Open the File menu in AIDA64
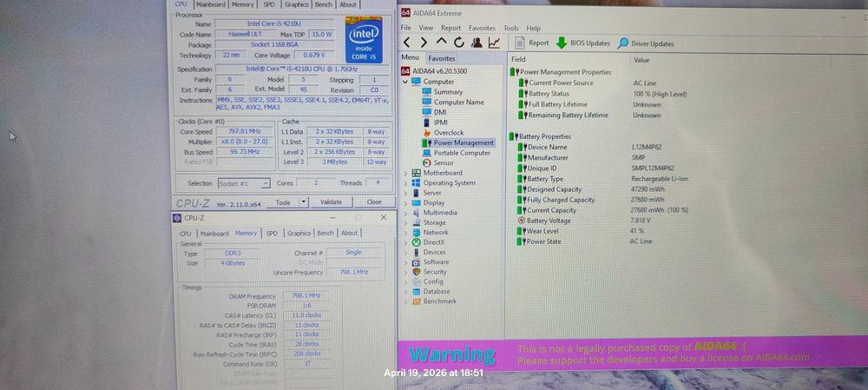Viewport: 868px width, 390px height. pos(405,28)
